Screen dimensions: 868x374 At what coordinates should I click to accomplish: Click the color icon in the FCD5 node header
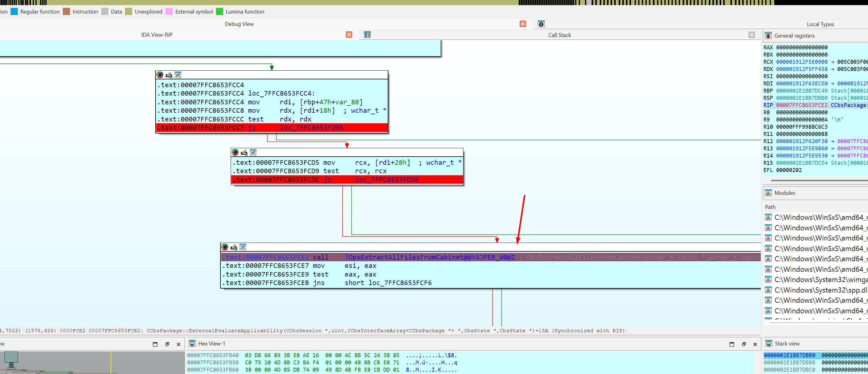click(x=235, y=152)
